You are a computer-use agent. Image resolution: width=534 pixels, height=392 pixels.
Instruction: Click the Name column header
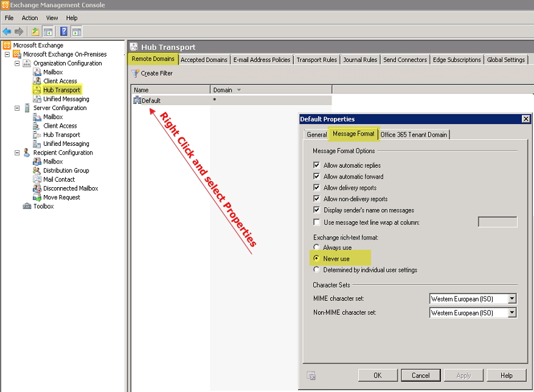click(x=171, y=90)
